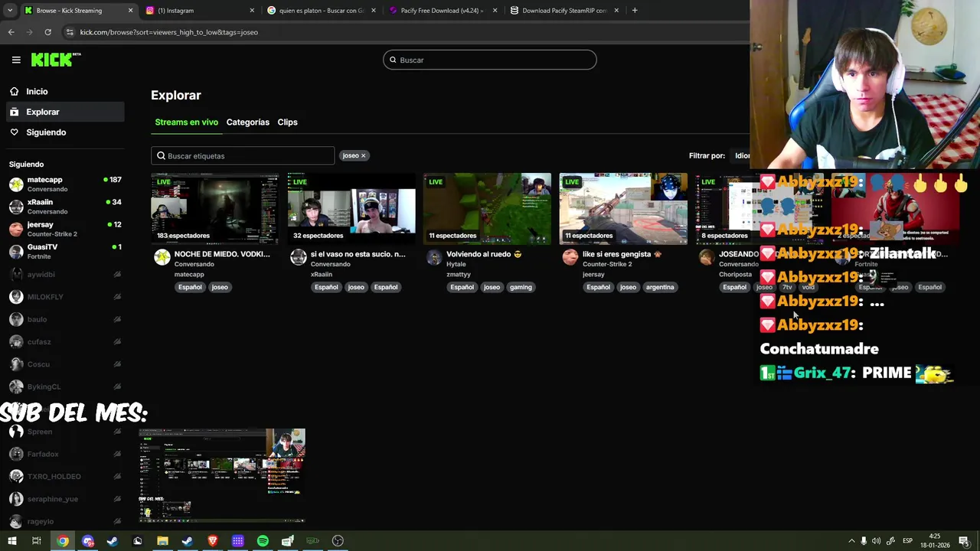Switch to the Instagram browser tab
This screenshot has height=551, width=980.
tap(199, 11)
